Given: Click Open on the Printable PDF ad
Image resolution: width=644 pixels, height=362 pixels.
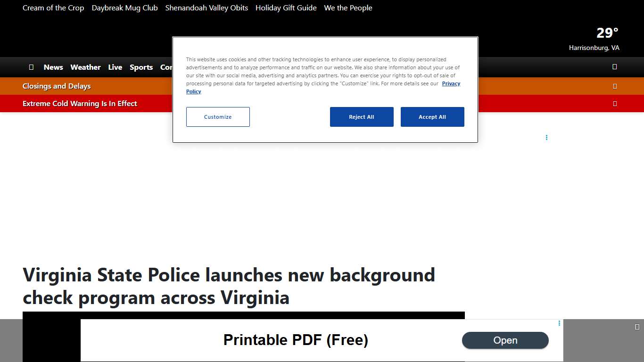Looking at the screenshot, I should click(x=505, y=340).
